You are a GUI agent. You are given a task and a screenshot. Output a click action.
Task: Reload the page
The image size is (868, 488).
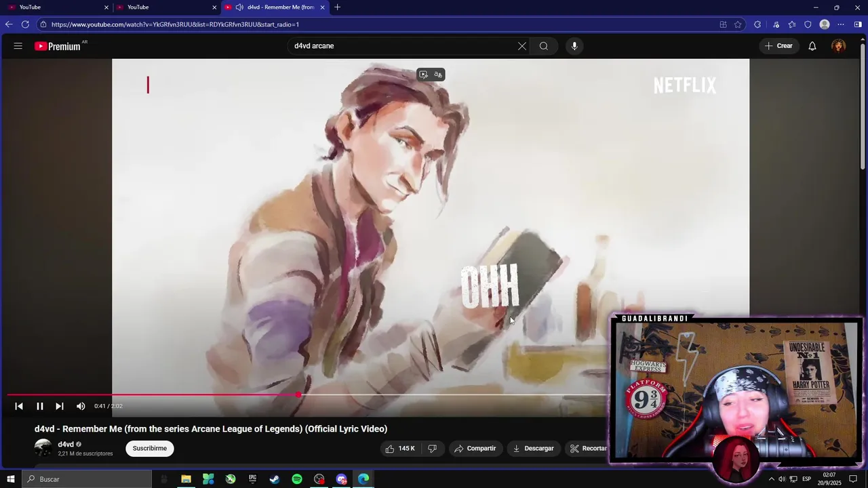(25, 24)
